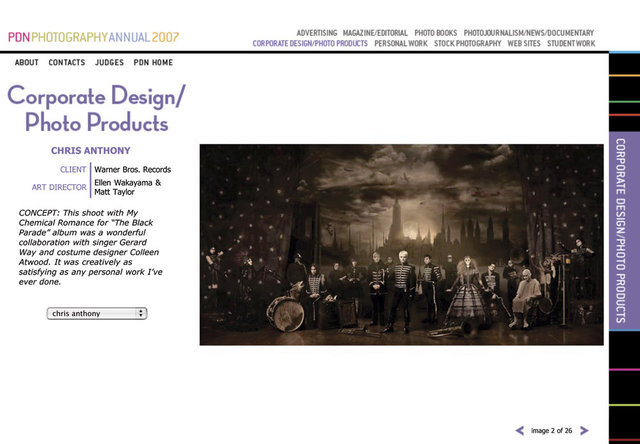The height and width of the screenshot is (444, 640).
Task: Open the Stock Photography category
Action: coord(467,43)
